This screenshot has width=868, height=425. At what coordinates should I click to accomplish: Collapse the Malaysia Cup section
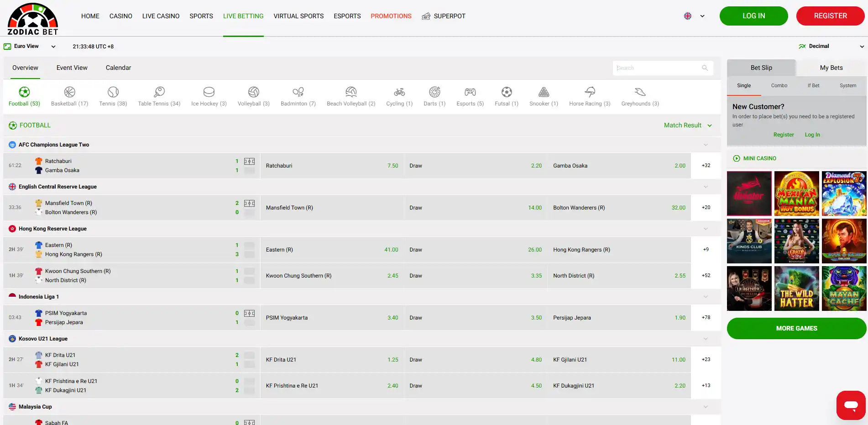(x=706, y=407)
